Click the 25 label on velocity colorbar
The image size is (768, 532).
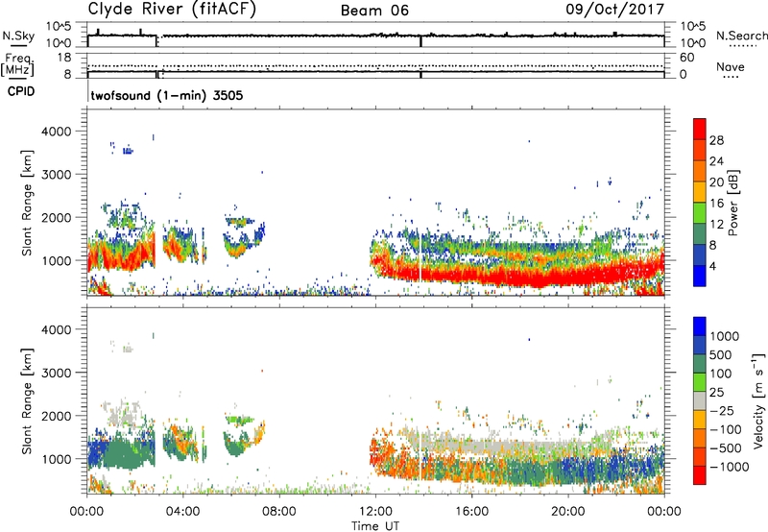[717, 393]
